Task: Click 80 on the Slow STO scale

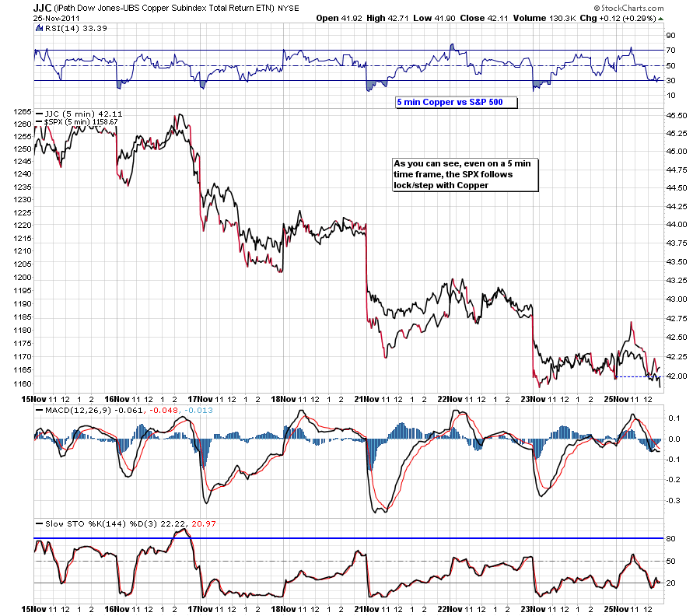Action: coord(670,539)
